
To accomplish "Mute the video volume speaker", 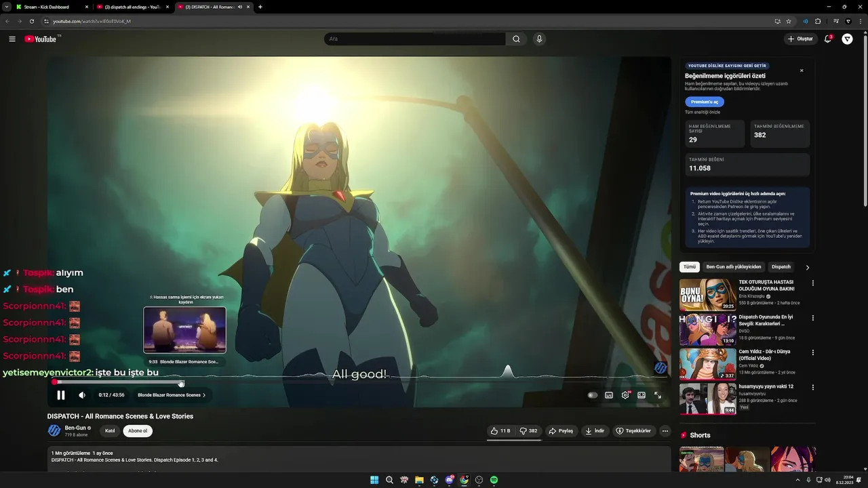I will tap(82, 395).
